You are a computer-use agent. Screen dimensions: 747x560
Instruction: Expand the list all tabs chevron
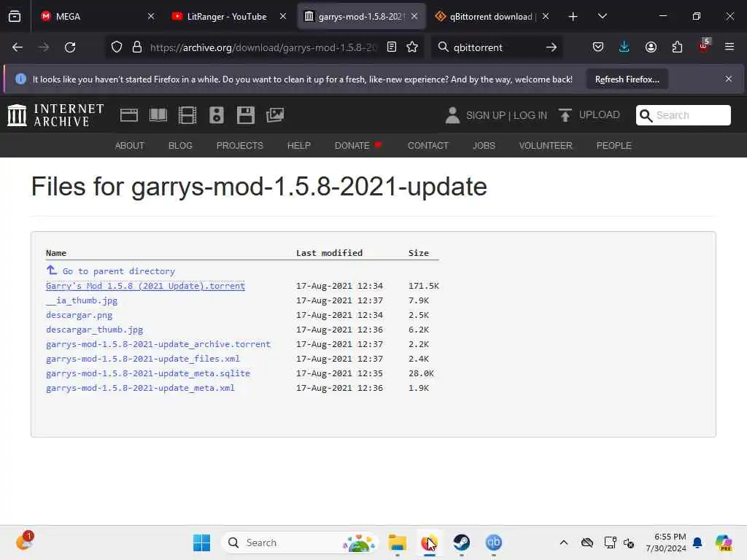point(602,16)
